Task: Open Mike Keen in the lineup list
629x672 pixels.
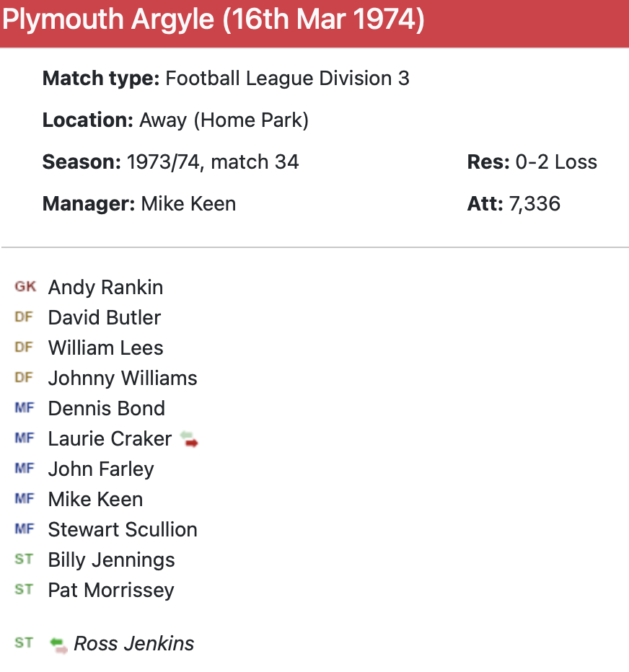Action: tap(95, 499)
